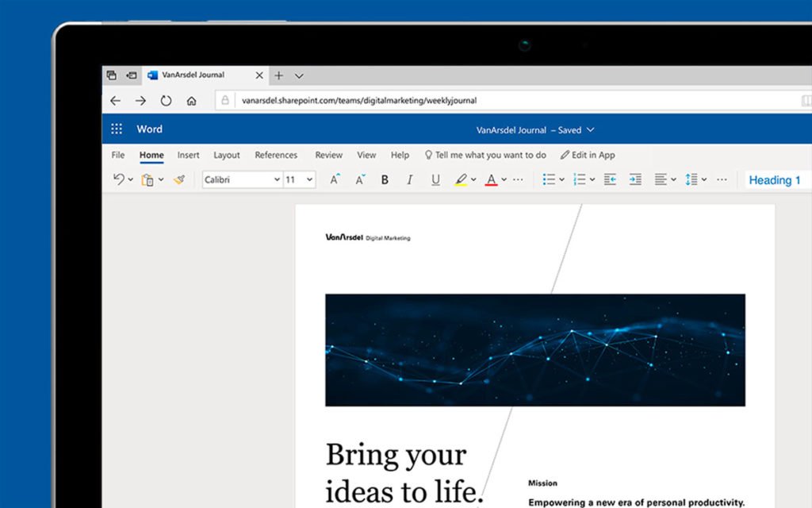Go forward in the browser
This screenshot has width=812, height=508.
(140, 101)
